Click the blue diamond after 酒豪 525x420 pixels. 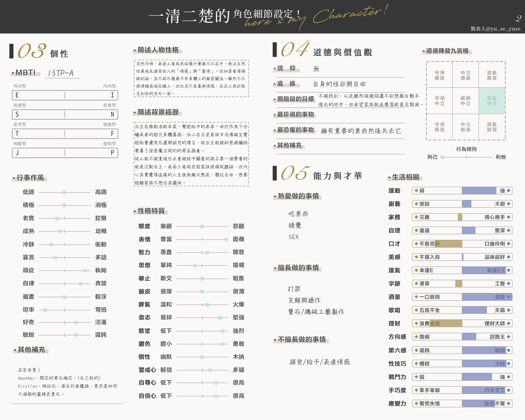click(x=508, y=297)
